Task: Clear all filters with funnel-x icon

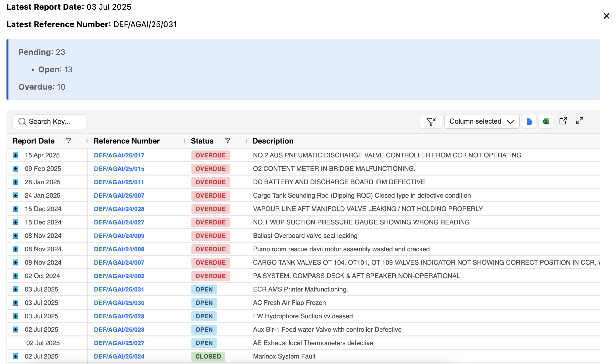Action: [431, 122]
